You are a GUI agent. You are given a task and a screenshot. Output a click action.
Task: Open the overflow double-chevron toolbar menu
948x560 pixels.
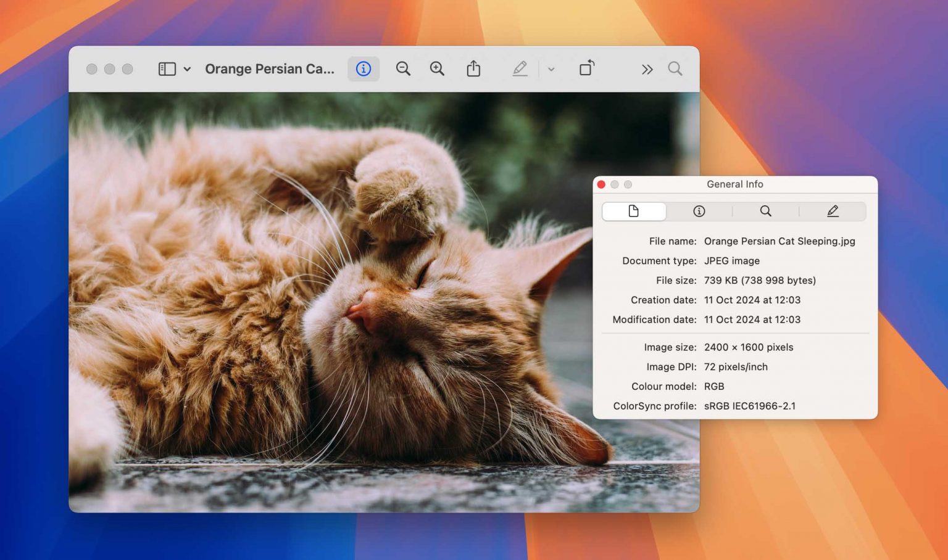(646, 69)
